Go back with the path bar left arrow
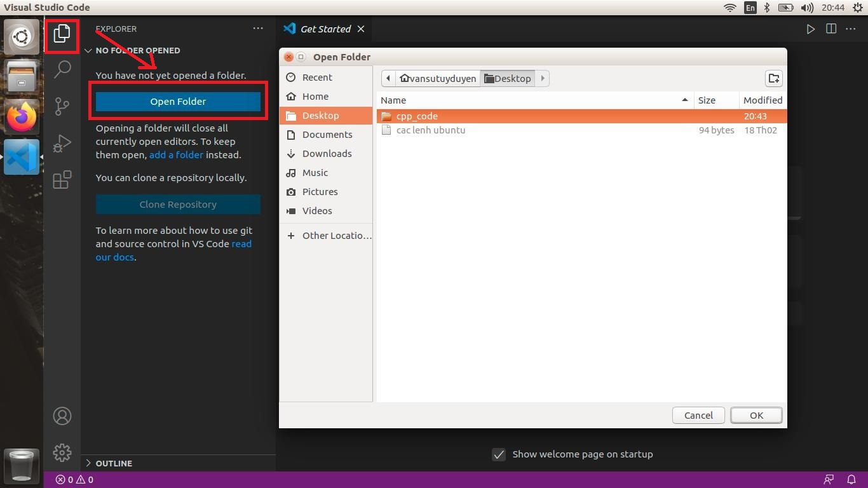This screenshot has width=868, height=488. 388,78
